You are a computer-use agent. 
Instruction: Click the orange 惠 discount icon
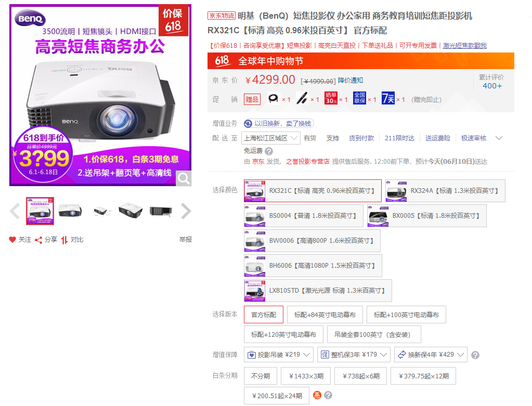[x=317, y=395]
